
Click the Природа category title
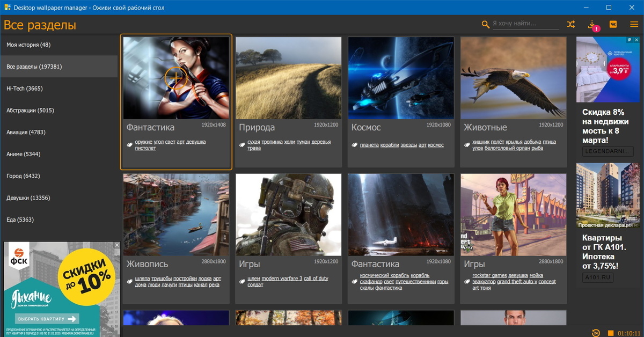(x=257, y=128)
